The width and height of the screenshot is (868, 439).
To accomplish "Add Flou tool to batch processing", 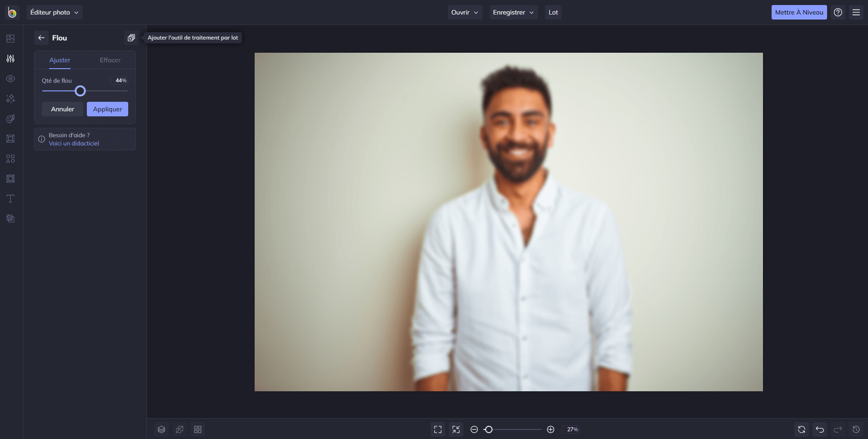I will click(131, 38).
